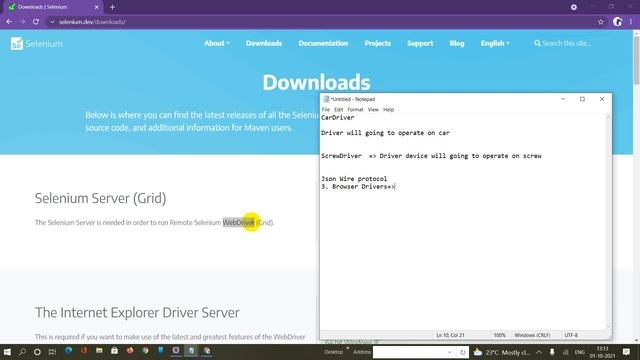Click 'Ln 10, Col 21' in Notepad status bar
Screen dimensions: 640x360
point(451,335)
